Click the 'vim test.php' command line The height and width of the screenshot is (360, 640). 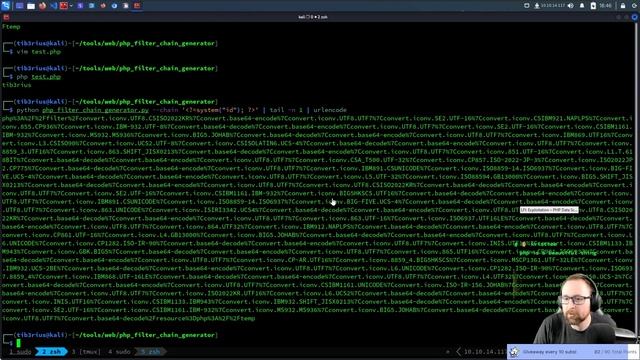tap(38, 52)
